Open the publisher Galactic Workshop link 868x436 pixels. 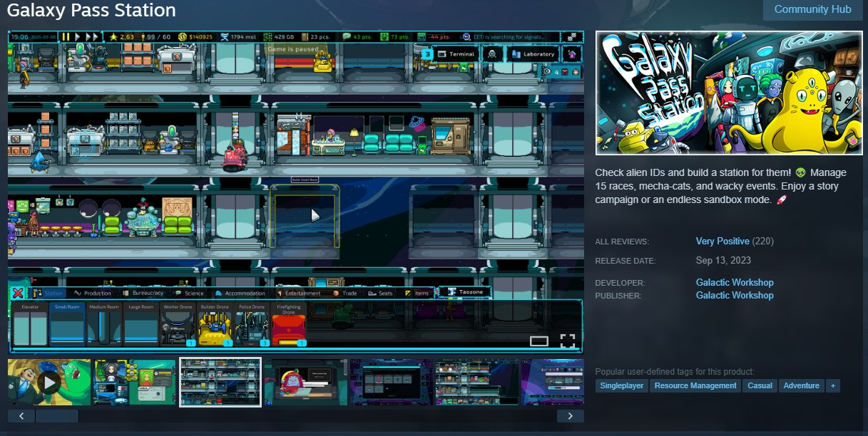(735, 296)
